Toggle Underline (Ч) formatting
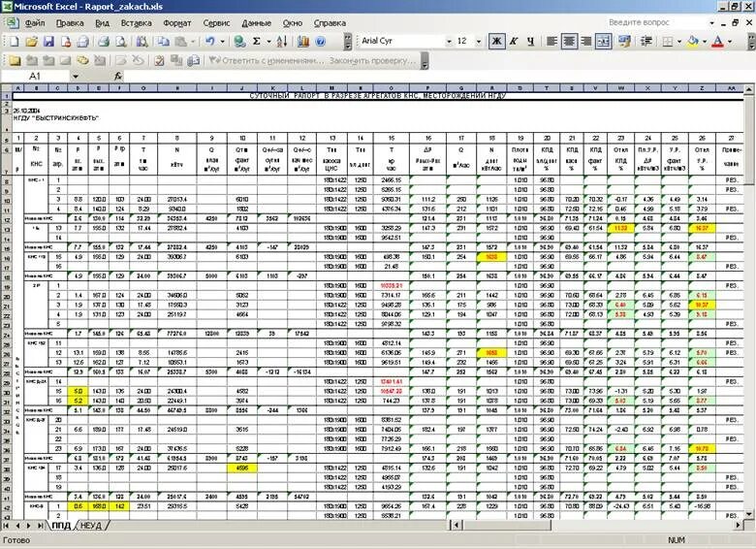This screenshot has height=549, width=756. tap(531, 42)
